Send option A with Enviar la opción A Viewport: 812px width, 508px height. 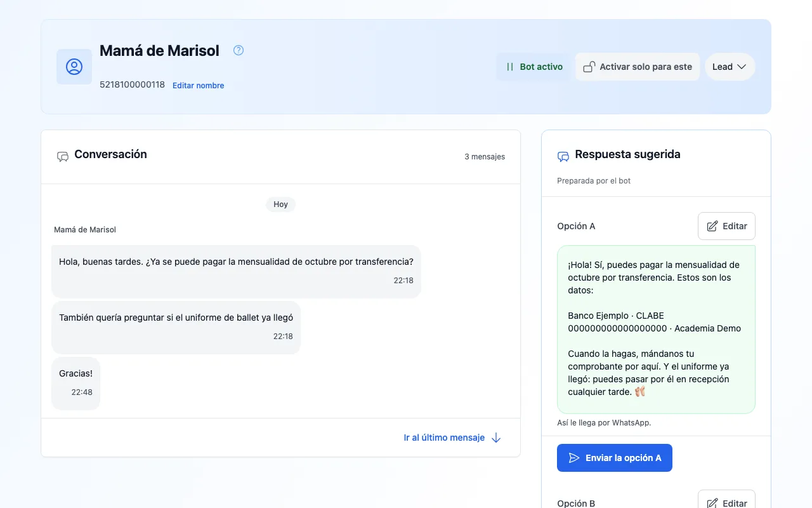coord(615,458)
